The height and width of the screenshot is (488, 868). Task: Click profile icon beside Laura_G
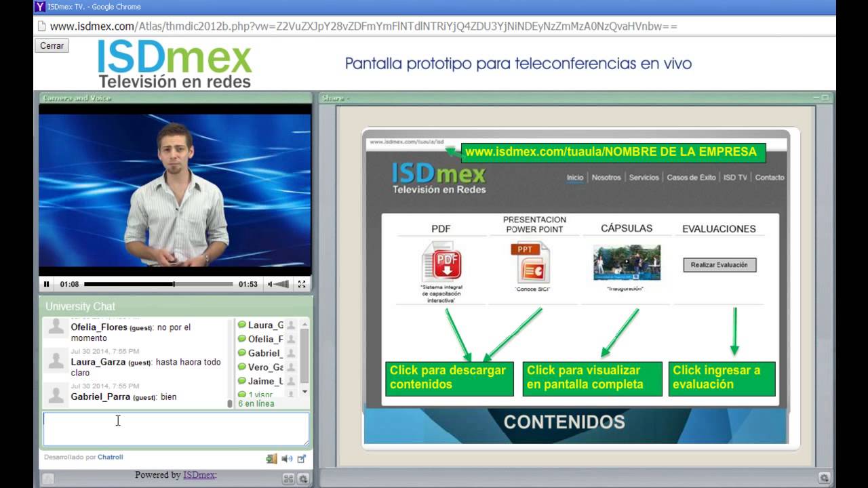coord(291,325)
